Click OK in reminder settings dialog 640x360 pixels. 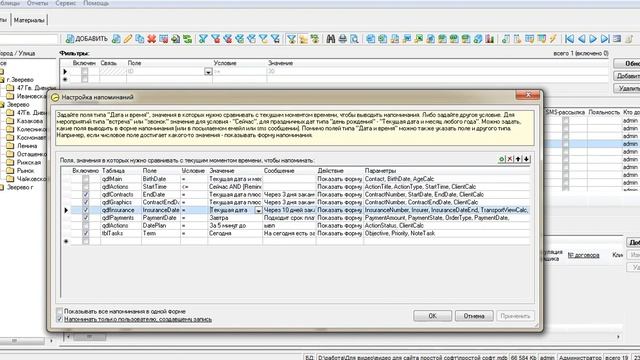432,316
